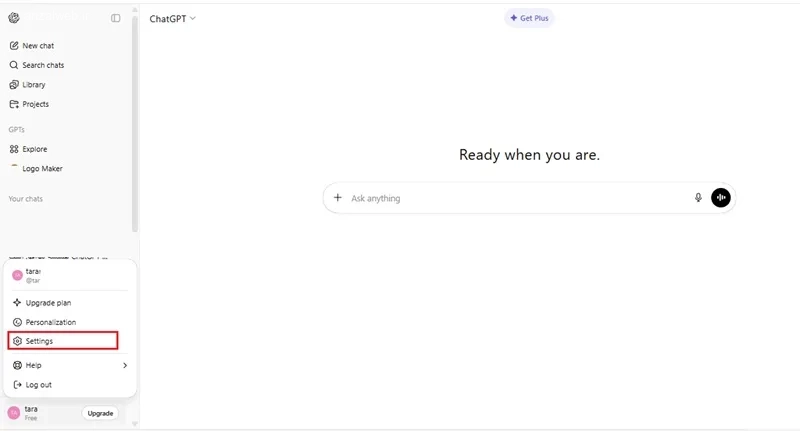Start voice mode with the black waveform button
This screenshot has height=431, width=800.
721,197
